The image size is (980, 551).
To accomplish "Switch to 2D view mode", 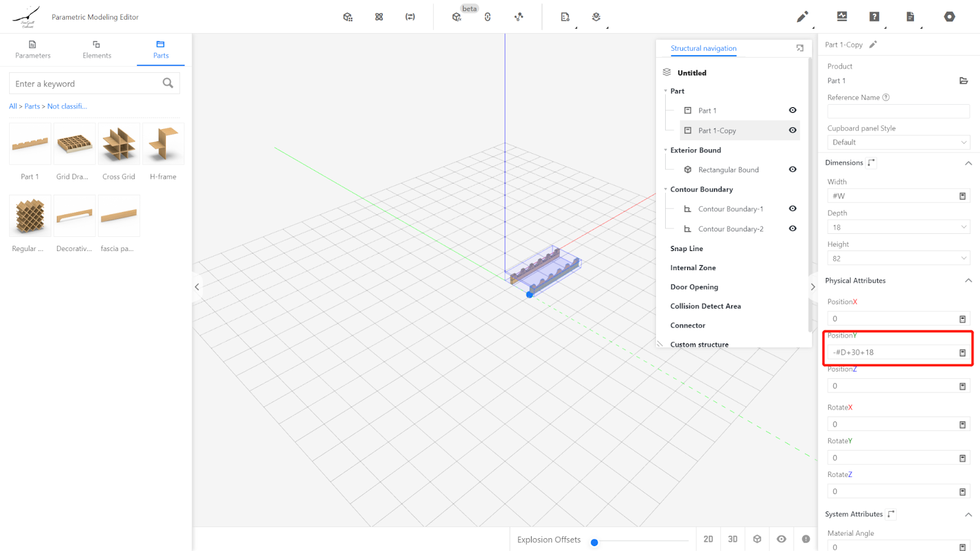I will 708,539.
